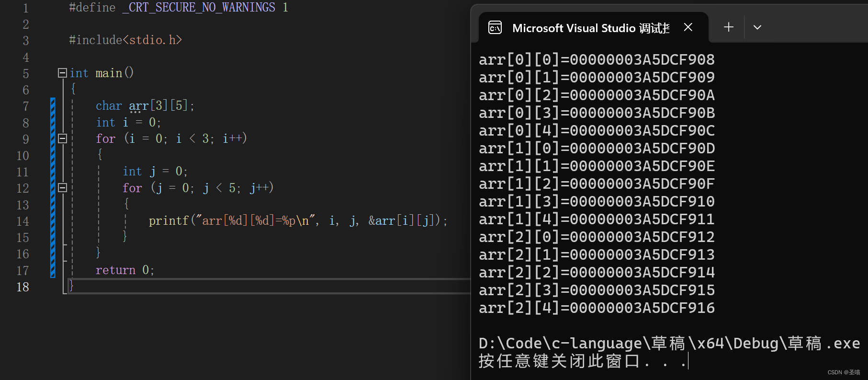Image resolution: width=868 pixels, height=380 pixels.
Task: Collapse the outer for loop fold marker
Action: [62, 138]
